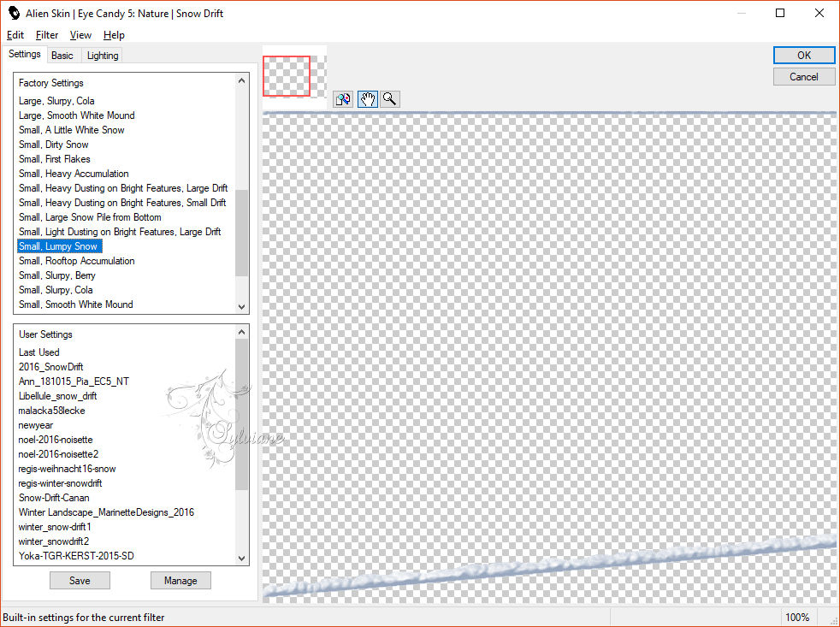Open the Filter menu
This screenshot has height=627, width=840.
(46, 35)
